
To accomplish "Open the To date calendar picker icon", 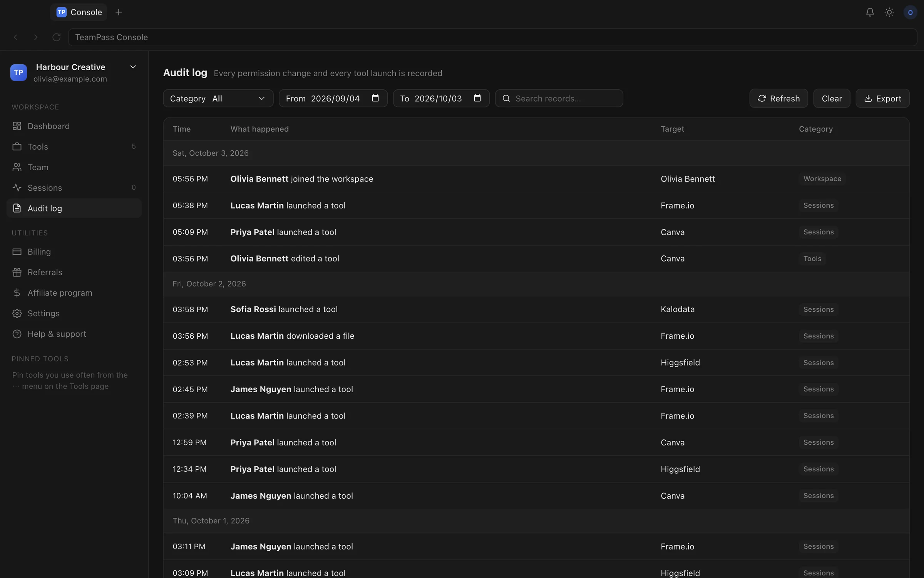I will click(477, 98).
